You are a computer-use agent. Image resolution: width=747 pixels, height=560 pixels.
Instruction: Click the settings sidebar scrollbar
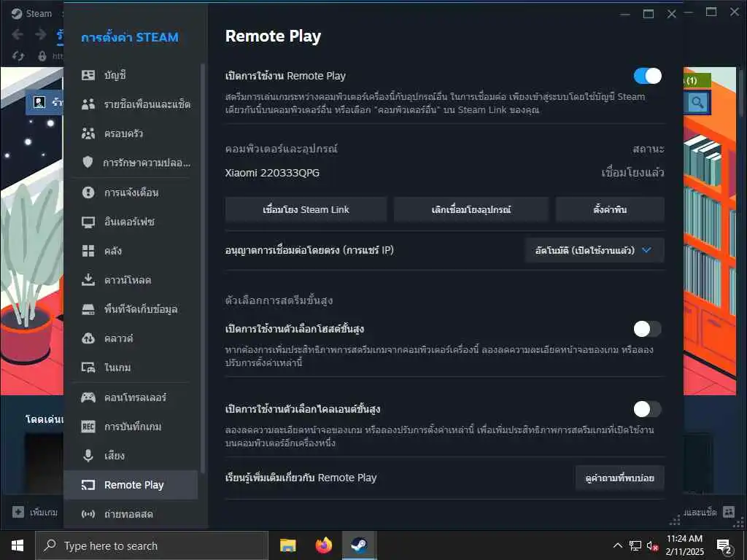[203, 268]
